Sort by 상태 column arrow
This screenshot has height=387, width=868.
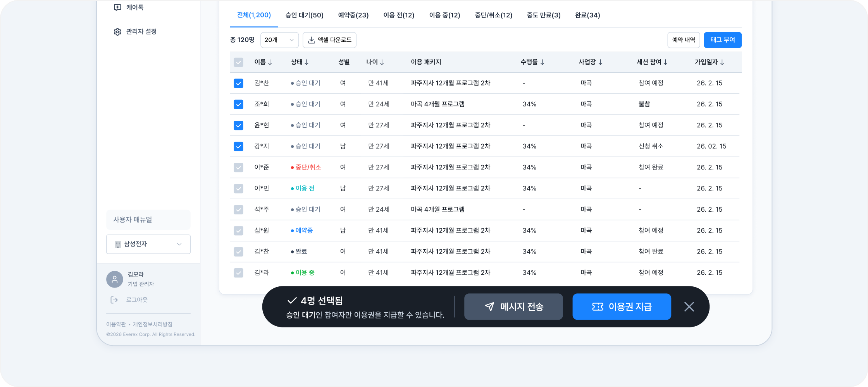pos(307,62)
